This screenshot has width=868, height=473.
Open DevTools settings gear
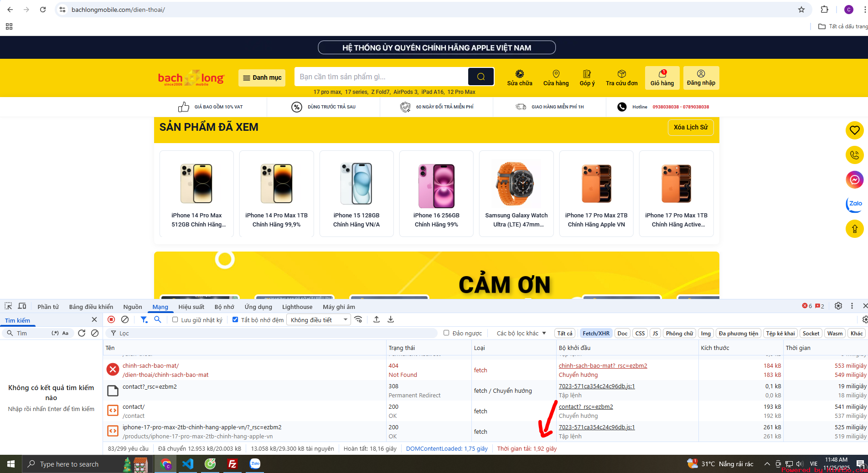838,306
